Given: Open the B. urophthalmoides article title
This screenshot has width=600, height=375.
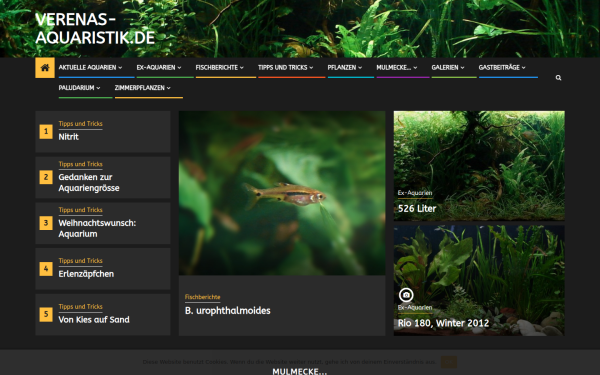Looking at the screenshot, I should pos(228,311).
